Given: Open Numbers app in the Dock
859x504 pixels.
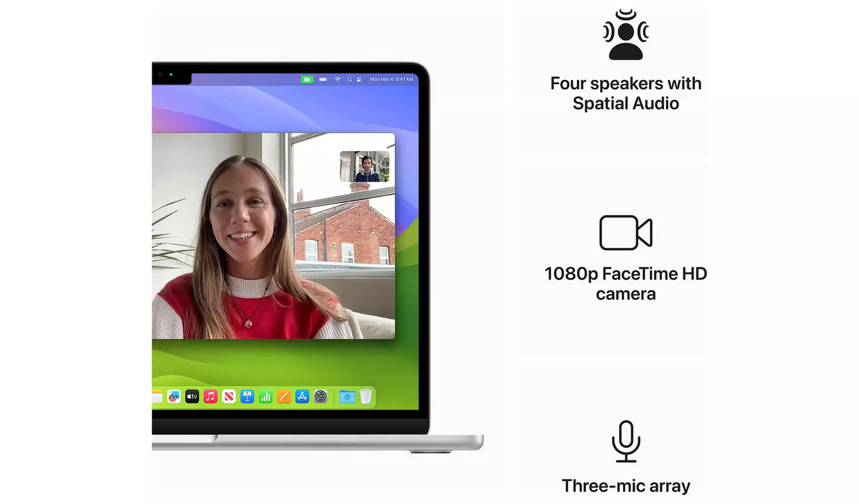Looking at the screenshot, I should coord(265,396).
